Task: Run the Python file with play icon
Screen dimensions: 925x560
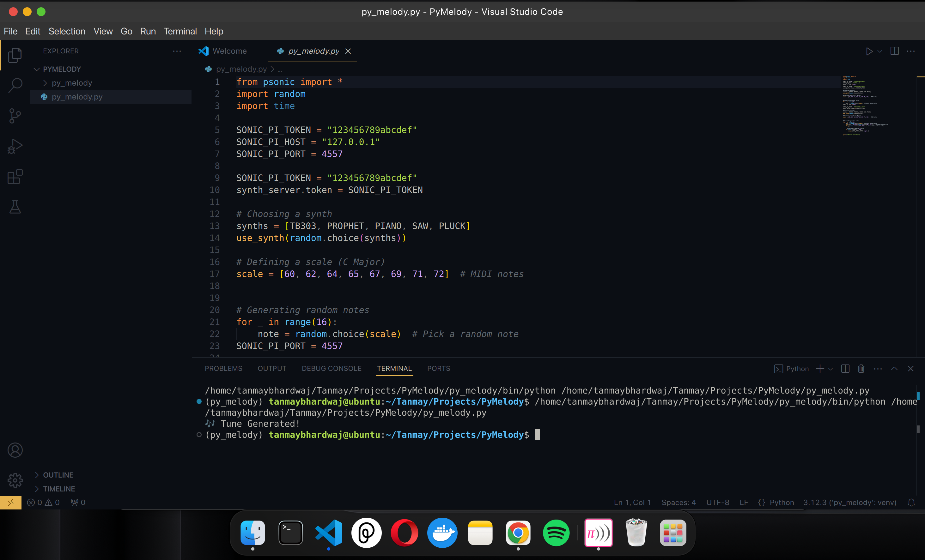Action: tap(869, 51)
